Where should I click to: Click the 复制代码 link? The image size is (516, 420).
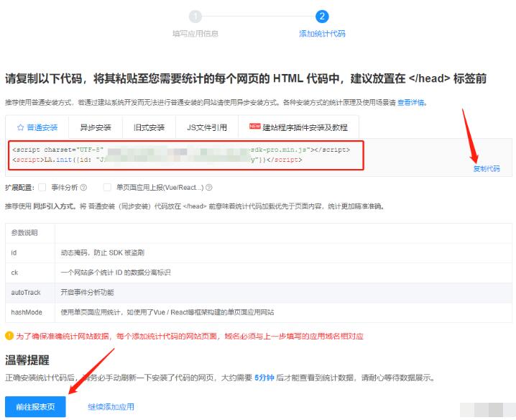pyautogui.click(x=486, y=169)
